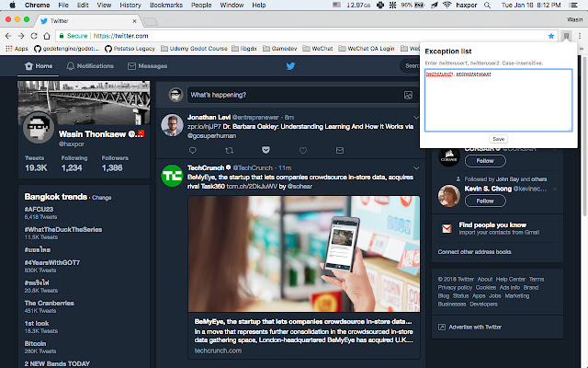Open the input language flag menu
The width and height of the screenshot is (588, 368).
[337, 5]
